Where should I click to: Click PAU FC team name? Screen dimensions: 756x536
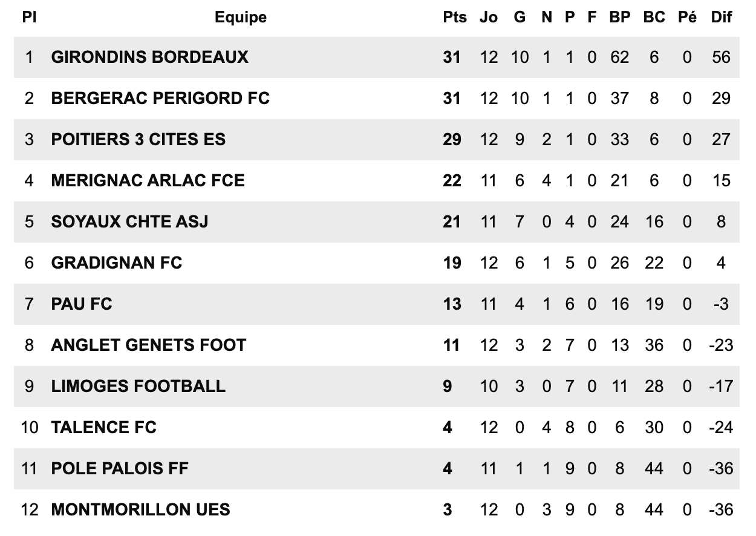tap(82, 304)
